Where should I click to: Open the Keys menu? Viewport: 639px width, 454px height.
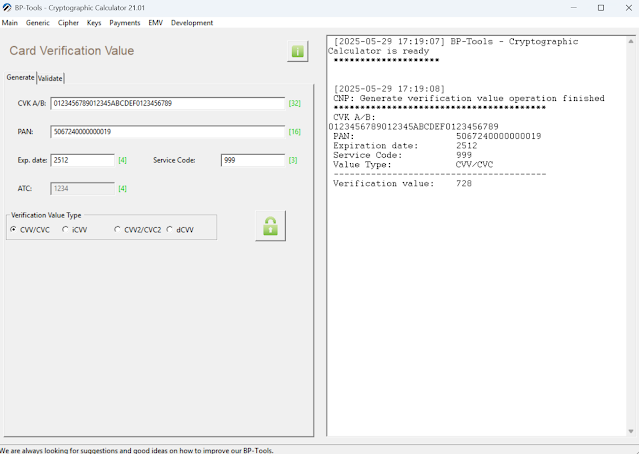tap(94, 23)
